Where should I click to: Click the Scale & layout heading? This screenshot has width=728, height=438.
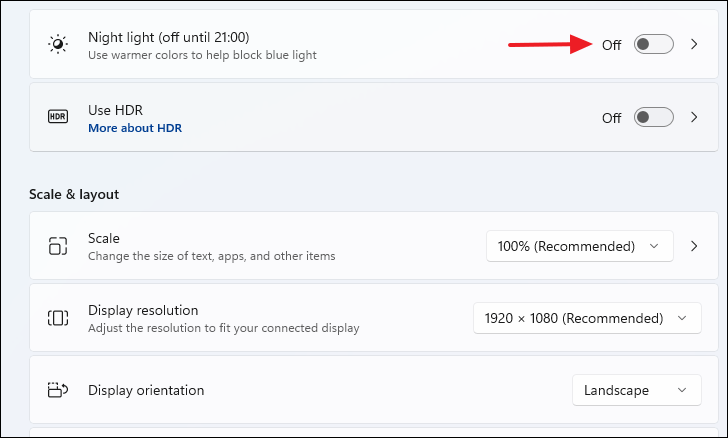[x=74, y=194]
